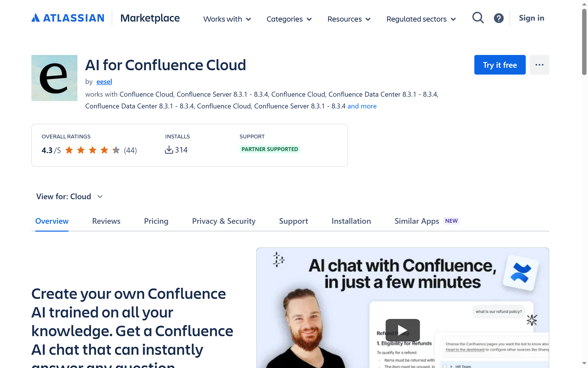Screen dimensions: 588x368
Task: Click the Sign in link
Action: click(x=531, y=18)
